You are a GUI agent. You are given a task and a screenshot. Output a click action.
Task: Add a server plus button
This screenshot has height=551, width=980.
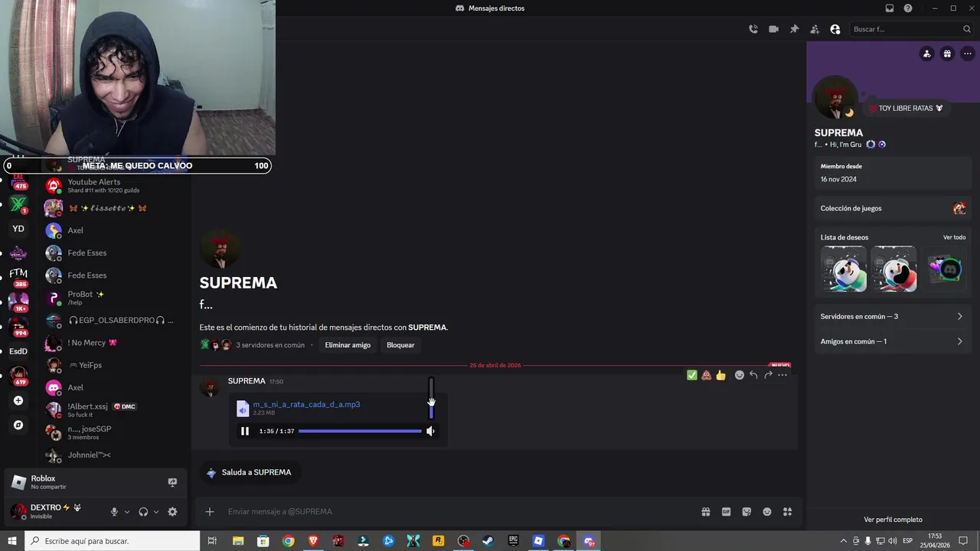pos(18,400)
